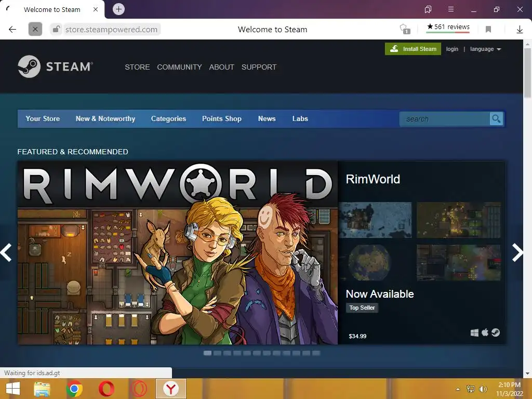This screenshot has height=399, width=532.
Task: Click the search magnifier icon
Action: [496, 119]
